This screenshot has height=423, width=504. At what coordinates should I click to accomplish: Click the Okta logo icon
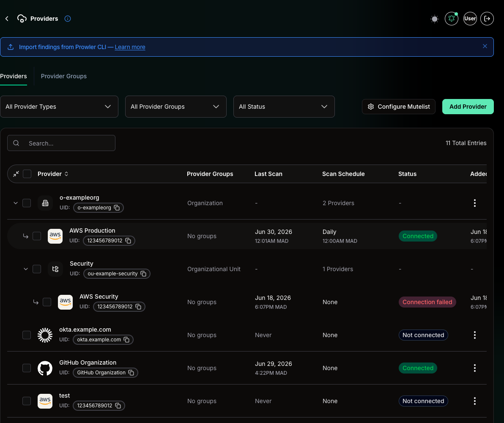(45, 335)
